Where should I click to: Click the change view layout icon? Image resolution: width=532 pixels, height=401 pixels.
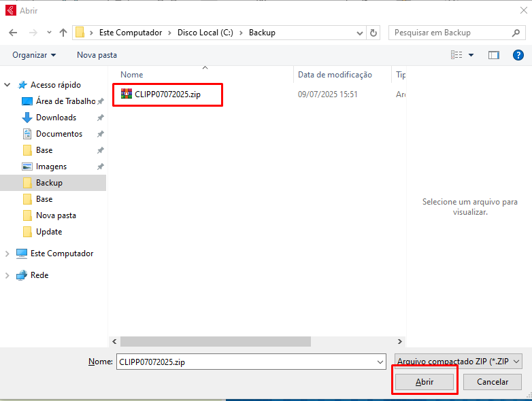[x=457, y=55]
